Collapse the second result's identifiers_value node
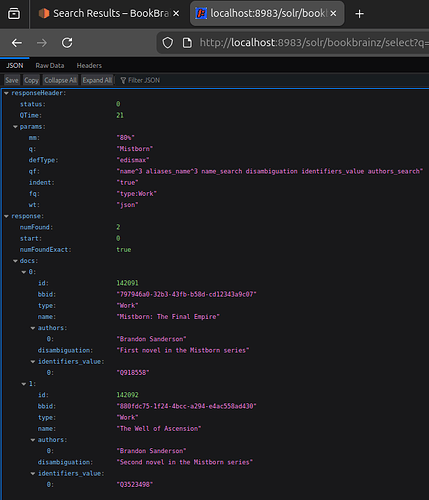This screenshot has width=429, height=500. tap(33, 474)
